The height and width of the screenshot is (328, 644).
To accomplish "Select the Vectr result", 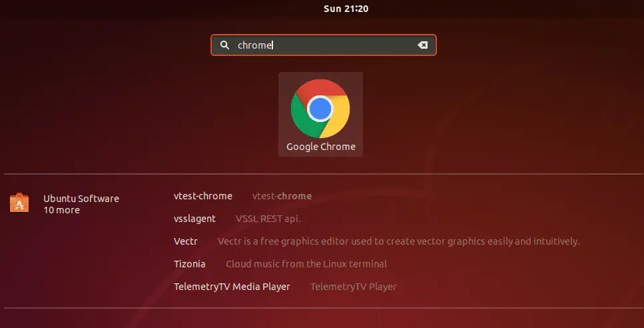I will pyautogui.click(x=186, y=241).
